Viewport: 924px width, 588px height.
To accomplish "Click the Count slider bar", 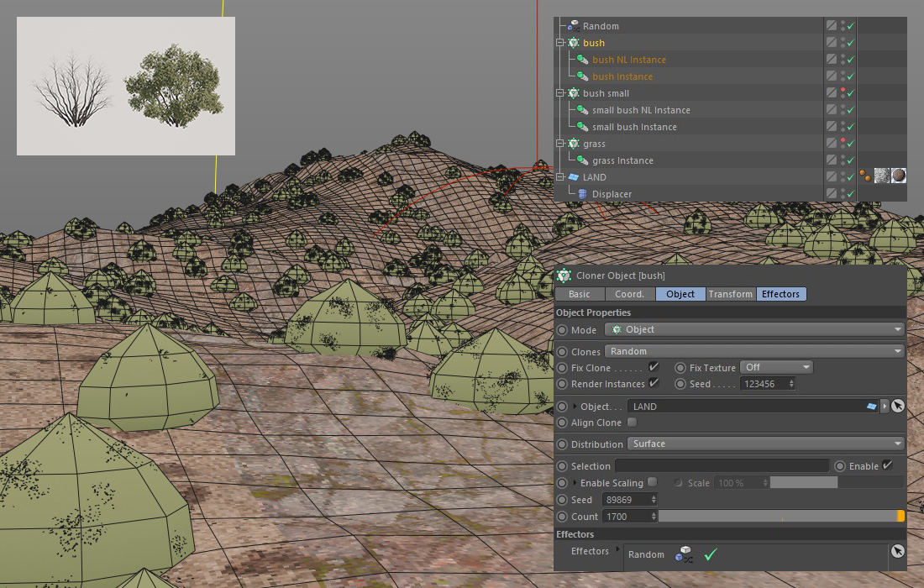I will [777, 517].
